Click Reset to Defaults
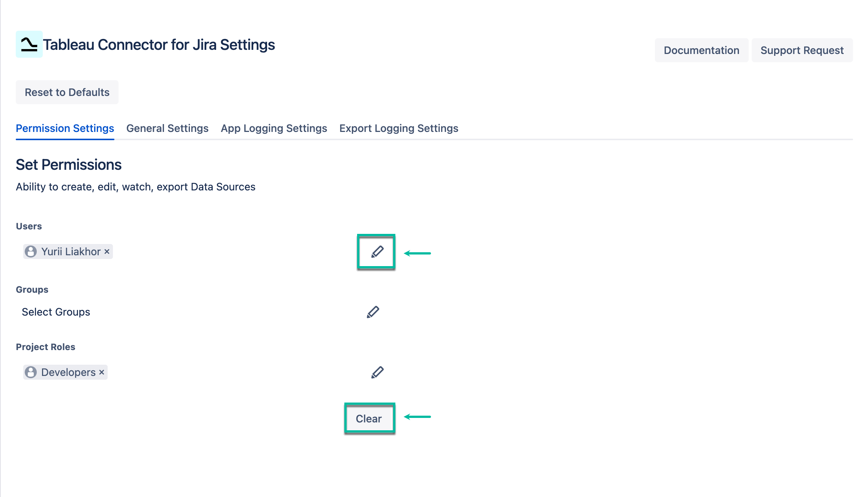The image size is (868, 497). click(x=67, y=92)
